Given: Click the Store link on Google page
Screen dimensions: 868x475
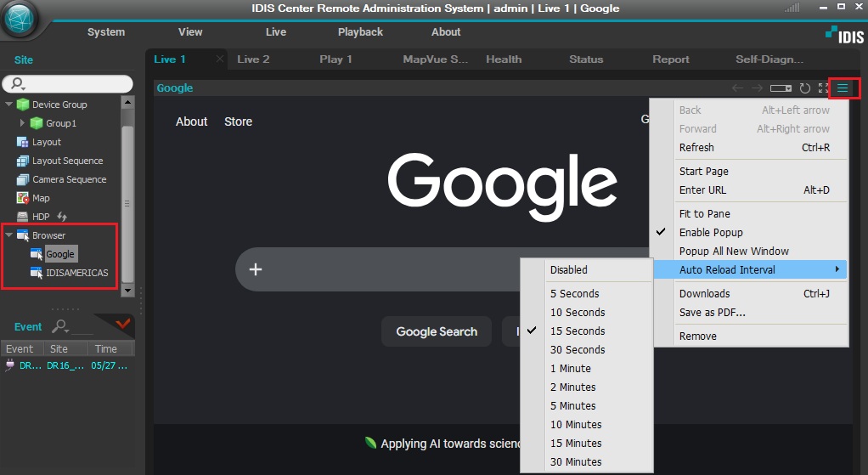Looking at the screenshot, I should point(238,122).
